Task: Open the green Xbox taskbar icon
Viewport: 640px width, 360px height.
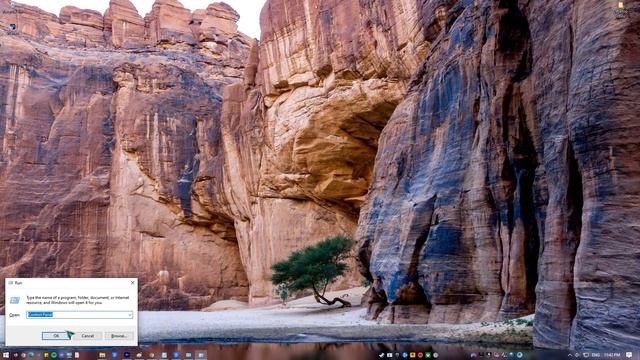Action: click(428, 355)
